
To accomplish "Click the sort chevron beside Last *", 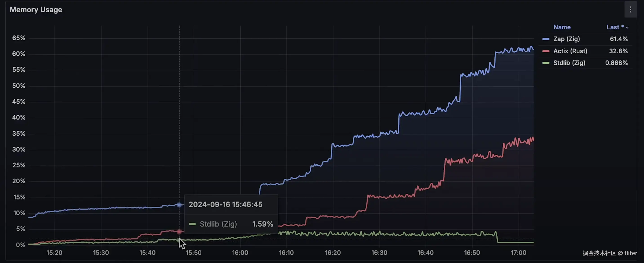I will coord(627,28).
